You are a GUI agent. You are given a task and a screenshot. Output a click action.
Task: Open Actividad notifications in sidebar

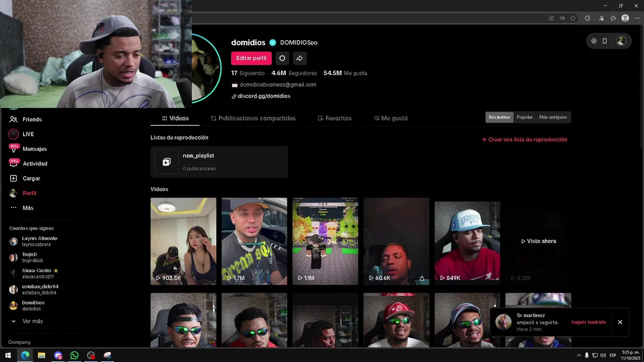[x=28, y=163]
